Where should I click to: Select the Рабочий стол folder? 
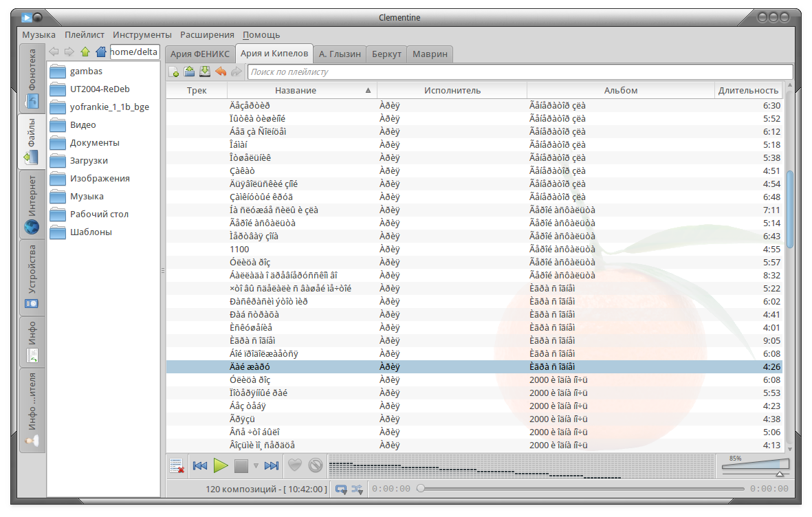point(104,214)
